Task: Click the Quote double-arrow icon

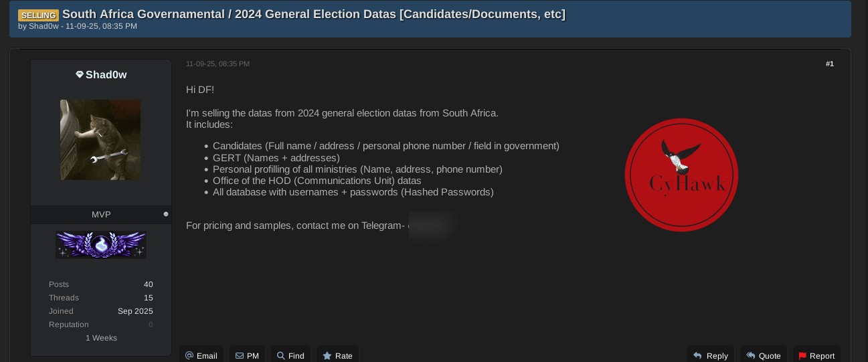Action: pos(750,356)
